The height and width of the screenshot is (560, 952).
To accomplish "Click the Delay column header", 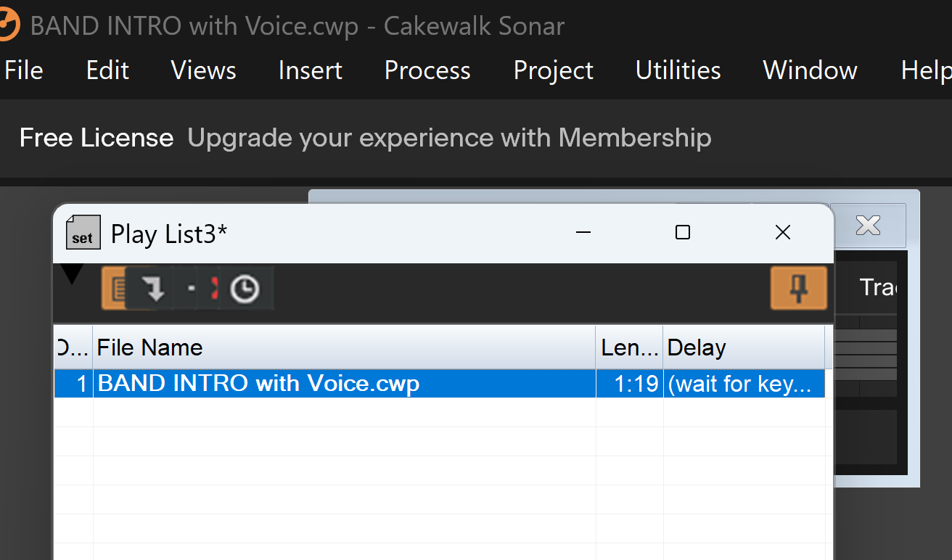I will pos(744,347).
